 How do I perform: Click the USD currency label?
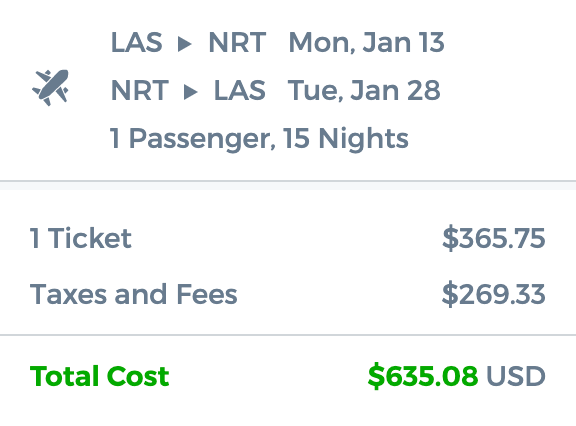515,376
